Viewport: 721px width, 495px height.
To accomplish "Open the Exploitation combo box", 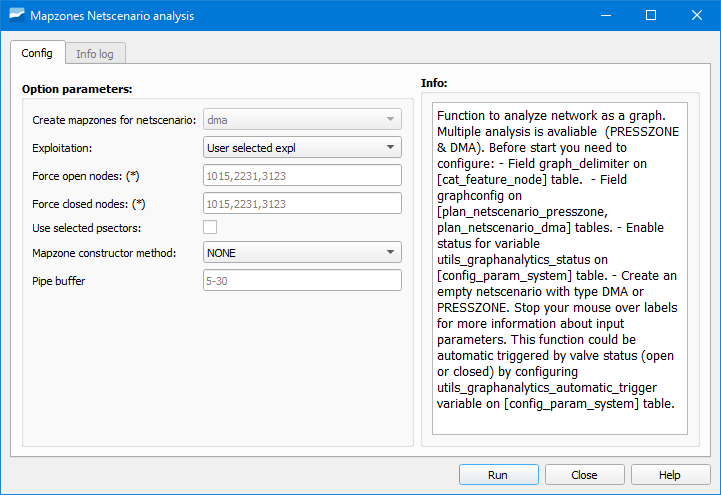I will click(x=302, y=148).
